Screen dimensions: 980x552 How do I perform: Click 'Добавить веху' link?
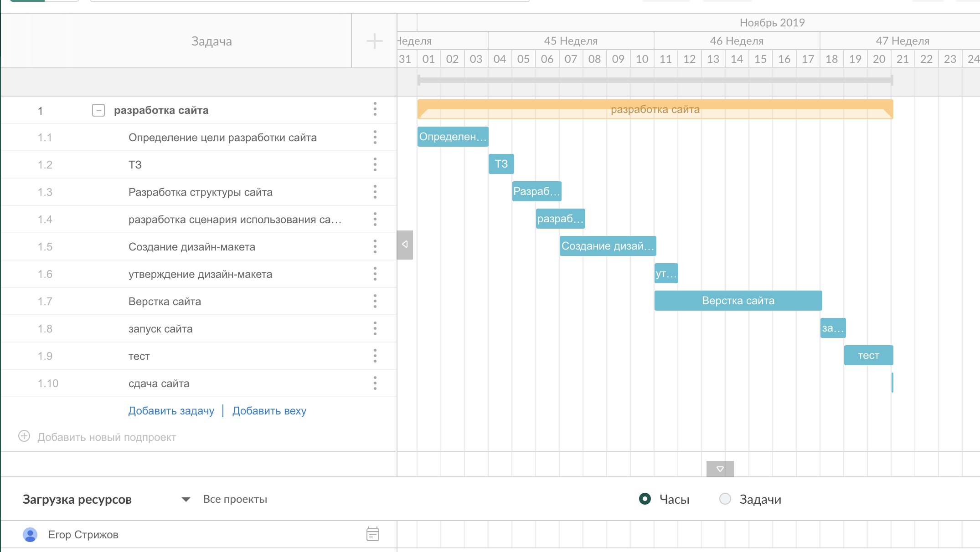click(269, 411)
